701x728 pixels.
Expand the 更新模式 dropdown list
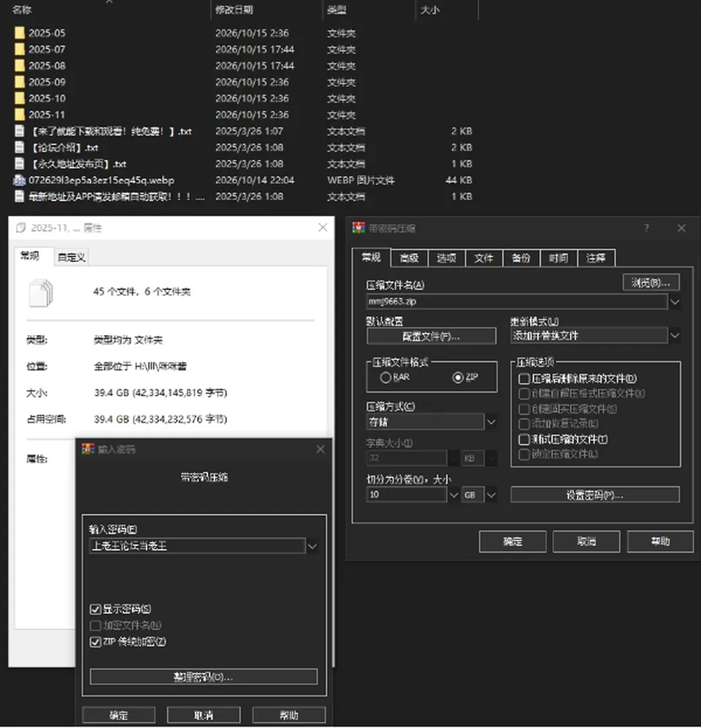tap(675, 335)
